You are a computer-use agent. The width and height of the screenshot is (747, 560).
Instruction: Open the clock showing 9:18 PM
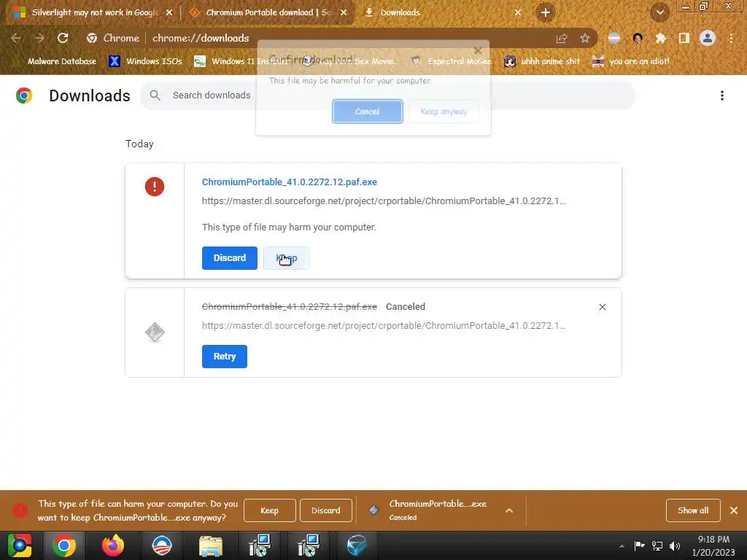point(713,545)
